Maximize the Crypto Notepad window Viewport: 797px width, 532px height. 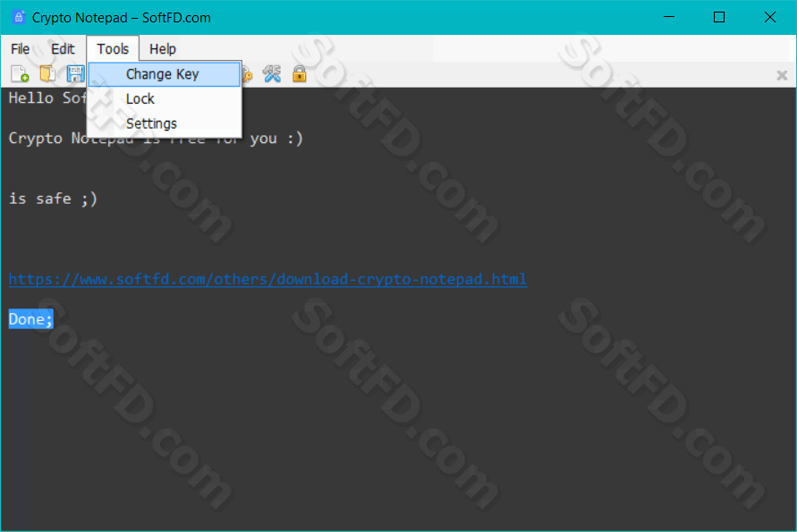[718, 17]
